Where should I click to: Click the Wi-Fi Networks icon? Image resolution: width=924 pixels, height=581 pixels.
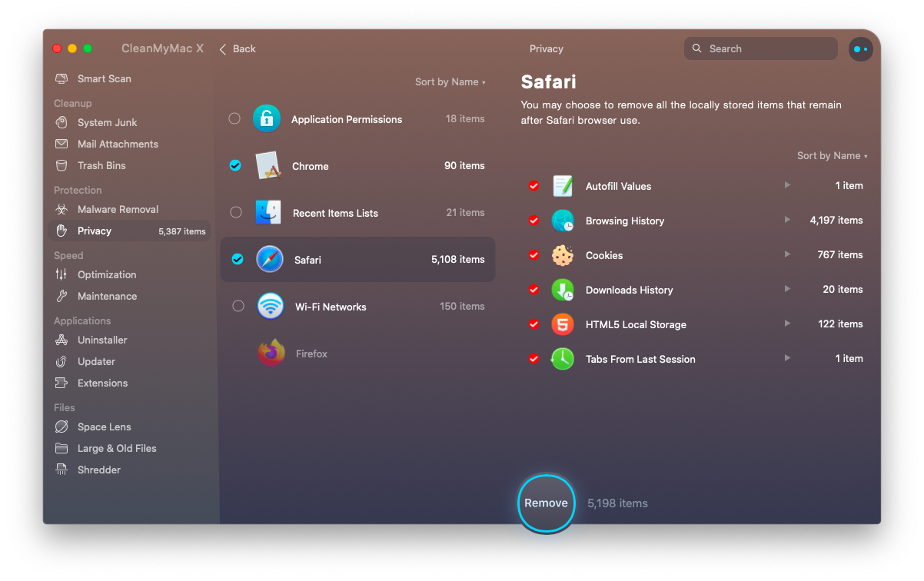click(x=271, y=307)
